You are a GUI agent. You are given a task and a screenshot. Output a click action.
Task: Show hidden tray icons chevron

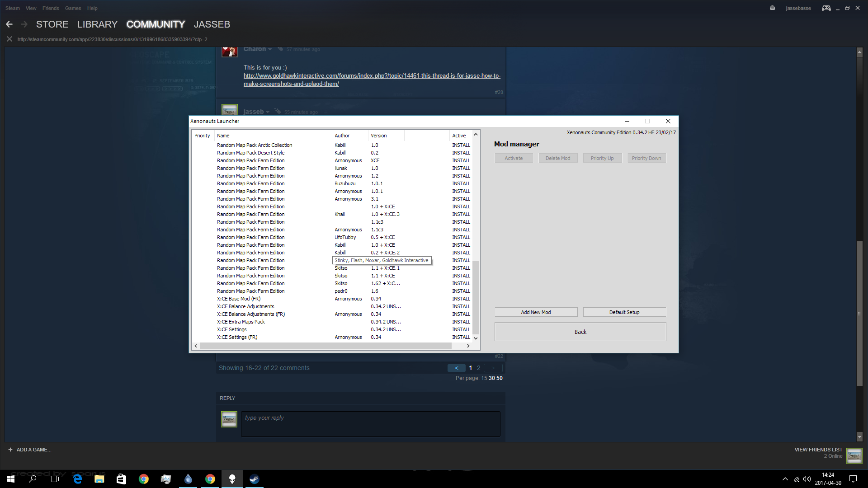(x=785, y=479)
